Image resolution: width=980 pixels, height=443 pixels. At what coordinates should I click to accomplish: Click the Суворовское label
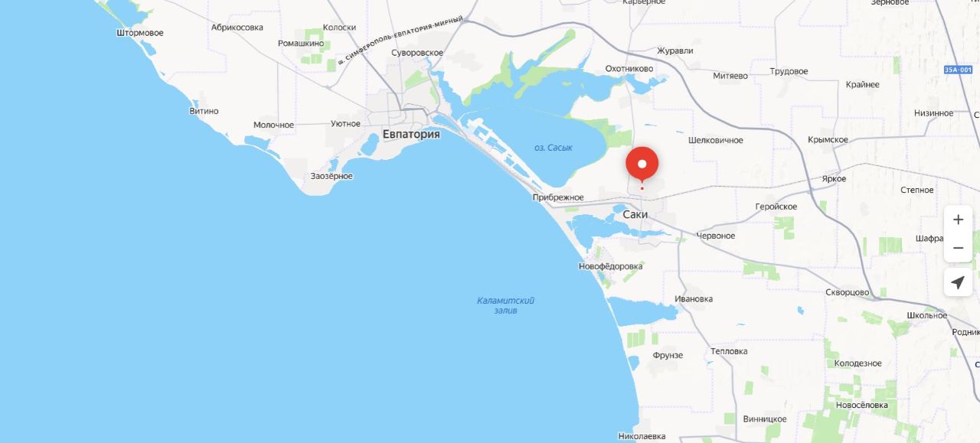[417, 53]
